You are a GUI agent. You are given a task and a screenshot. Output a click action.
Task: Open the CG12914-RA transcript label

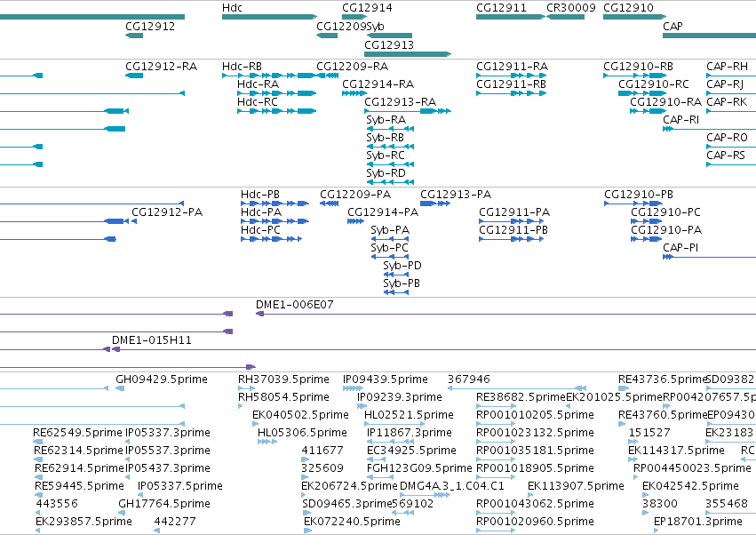point(378,84)
